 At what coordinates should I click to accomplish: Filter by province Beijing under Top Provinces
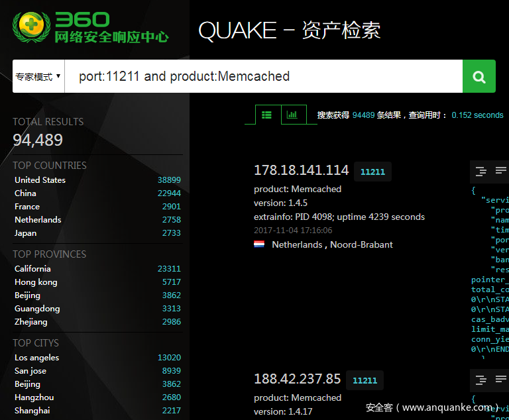pyautogui.click(x=27, y=295)
